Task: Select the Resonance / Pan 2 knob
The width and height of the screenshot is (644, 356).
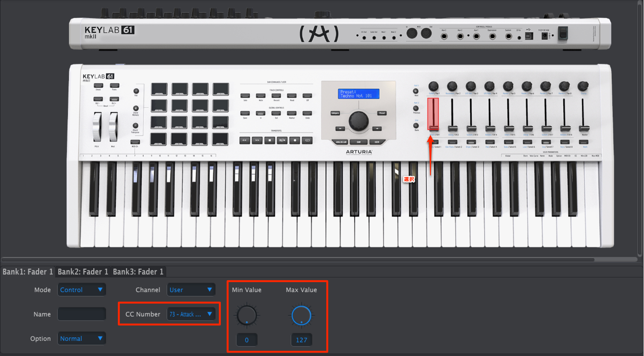Action: pyautogui.click(x=452, y=86)
